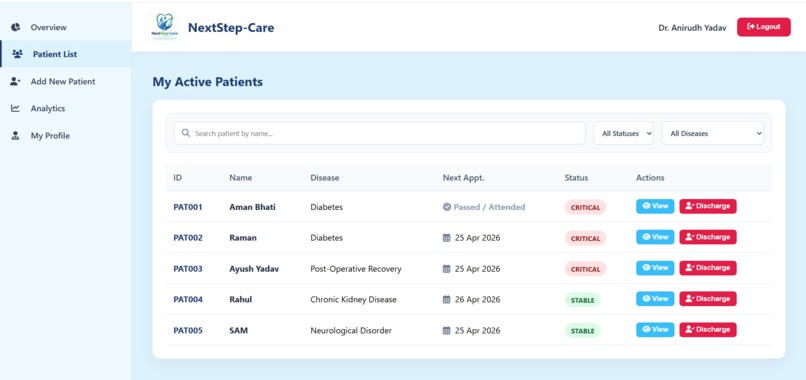Screen dimensions: 806x380
Task: View patient Raman's record
Action: click(x=655, y=237)
